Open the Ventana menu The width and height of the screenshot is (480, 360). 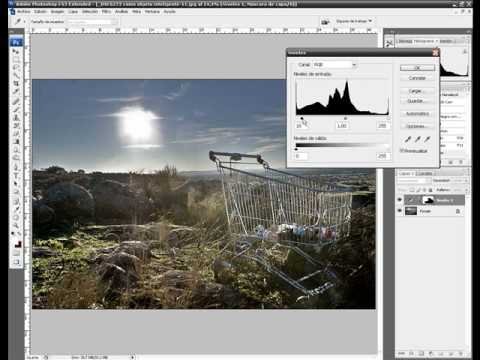click(x=152, y=12)
